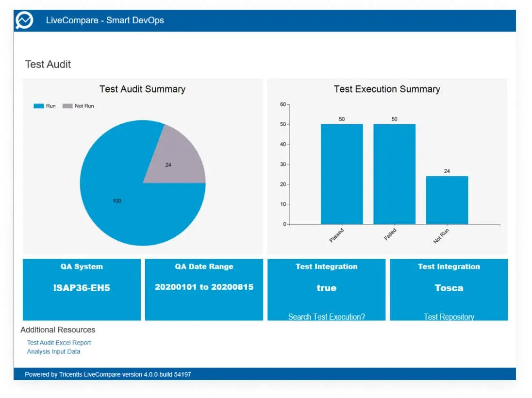
Task: Click the Passed bar in the execution chart
Action: point(342,174)
